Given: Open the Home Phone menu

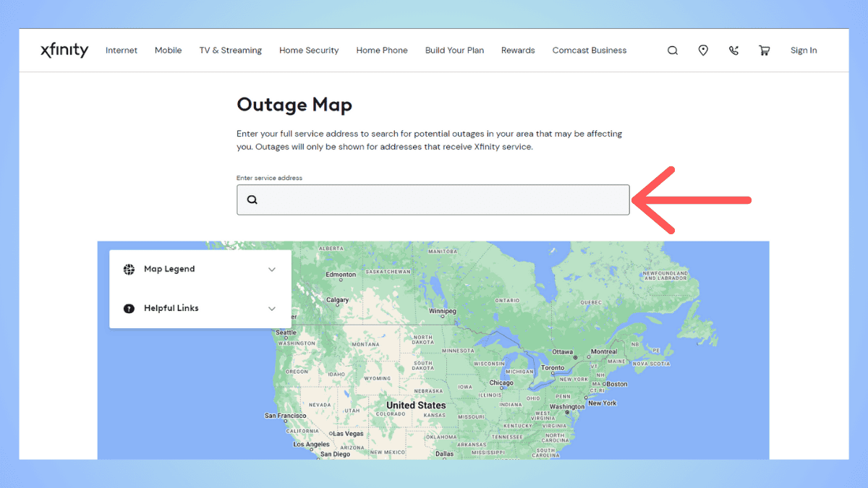Looking at the screenshot, I should pyautogui.click(x=382, y=51).
